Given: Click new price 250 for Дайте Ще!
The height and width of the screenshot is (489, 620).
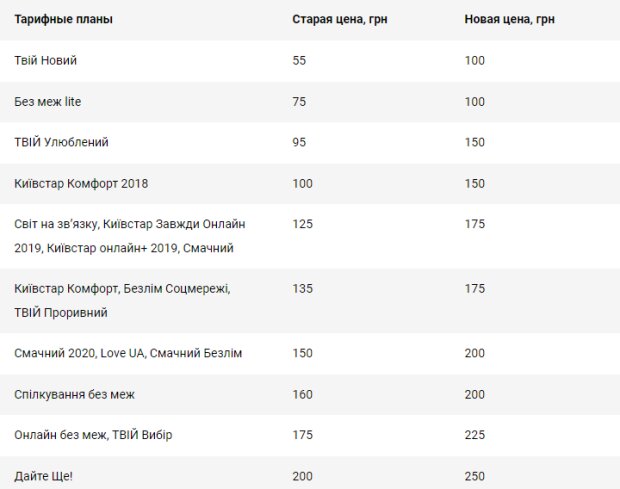Looking at the screenshot, I should (475, 476).
